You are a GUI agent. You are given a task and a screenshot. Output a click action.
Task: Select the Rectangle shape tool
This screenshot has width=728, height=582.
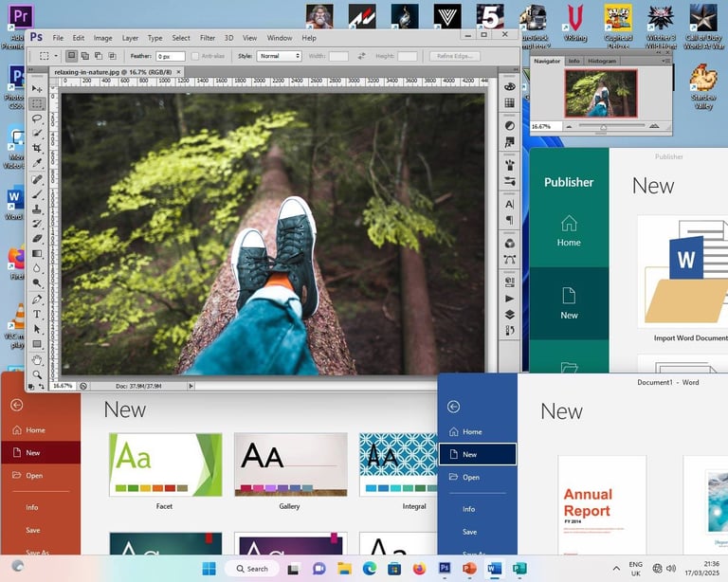(37, 344)
